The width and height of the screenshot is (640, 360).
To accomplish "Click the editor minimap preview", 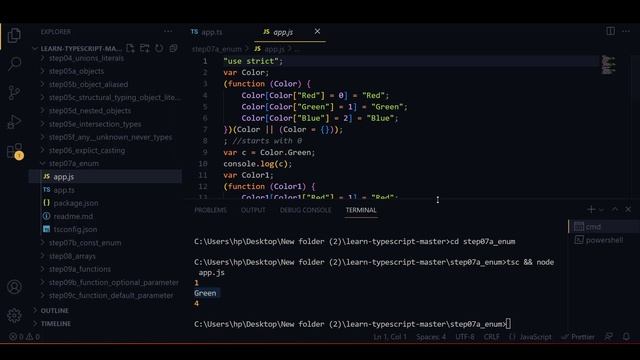I will 608,65.
